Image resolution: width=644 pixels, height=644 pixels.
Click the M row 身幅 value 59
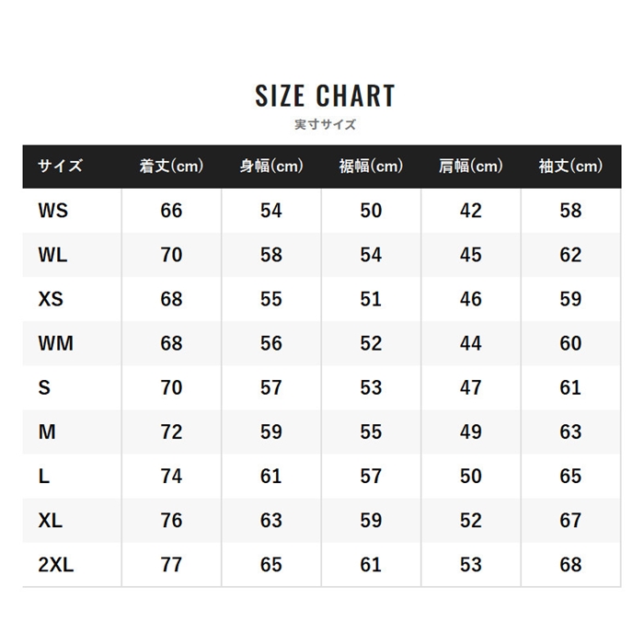pos(271,432)
